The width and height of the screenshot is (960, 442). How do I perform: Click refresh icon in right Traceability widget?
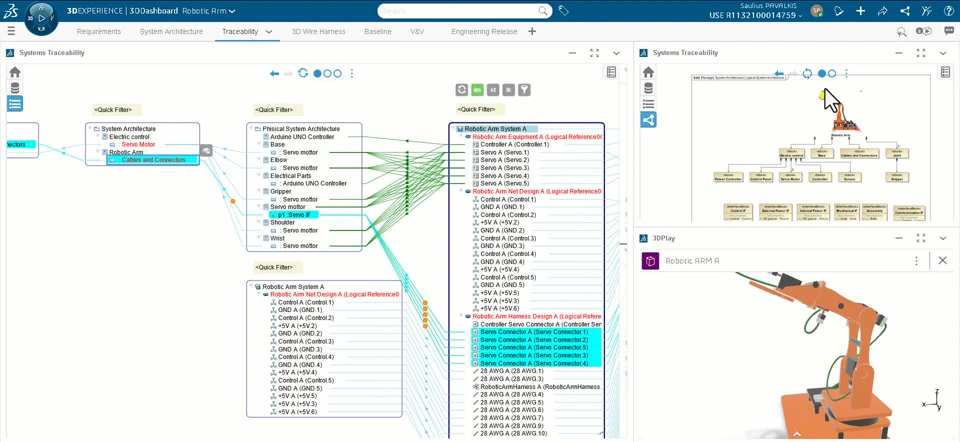click(x=808, y=73)
